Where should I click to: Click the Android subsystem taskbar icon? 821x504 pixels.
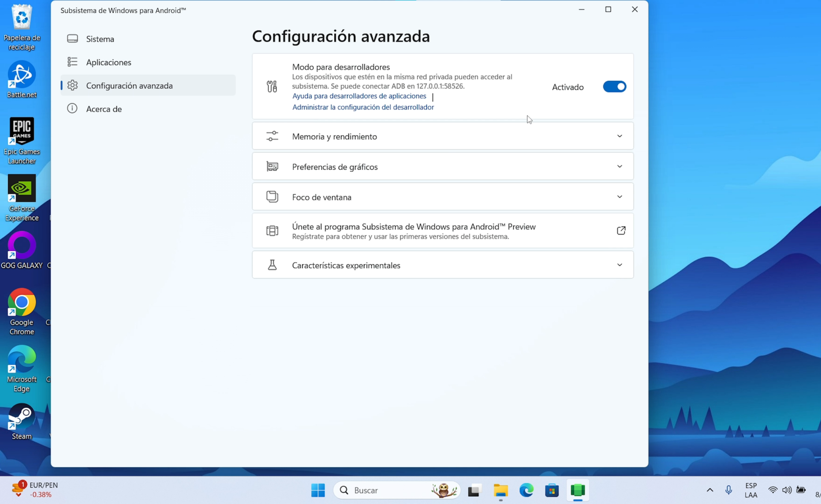[x=578, y=490]
